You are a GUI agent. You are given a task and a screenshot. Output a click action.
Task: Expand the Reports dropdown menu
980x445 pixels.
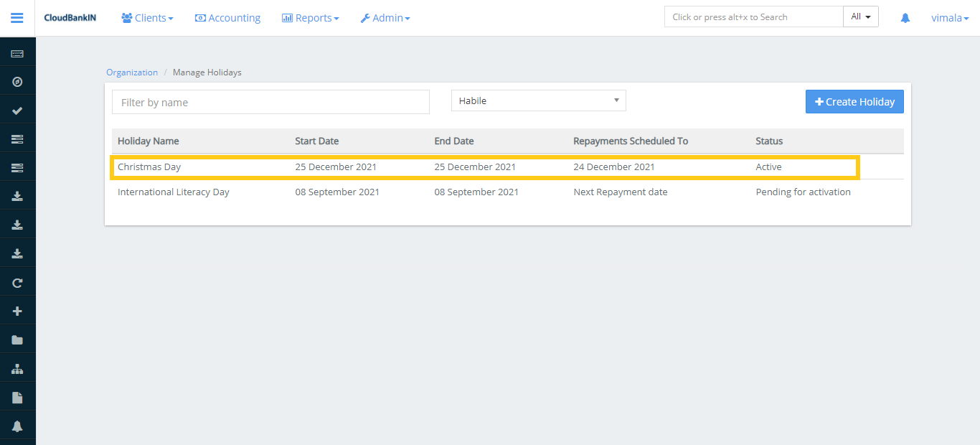[x=310, y=18]
